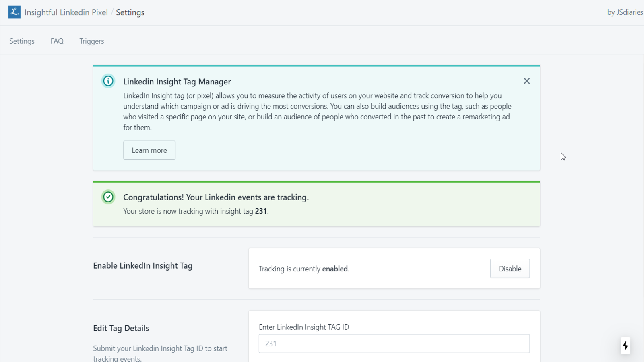Click the Congratulations tracking banner heading
Screen dimensions: 644x362
click(x=216, y=197)
